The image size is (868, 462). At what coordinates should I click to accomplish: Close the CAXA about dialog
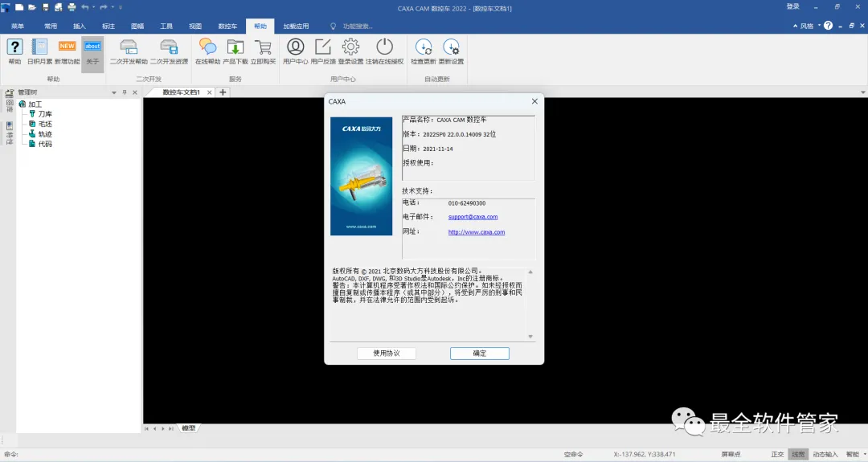tap(534, 101)
